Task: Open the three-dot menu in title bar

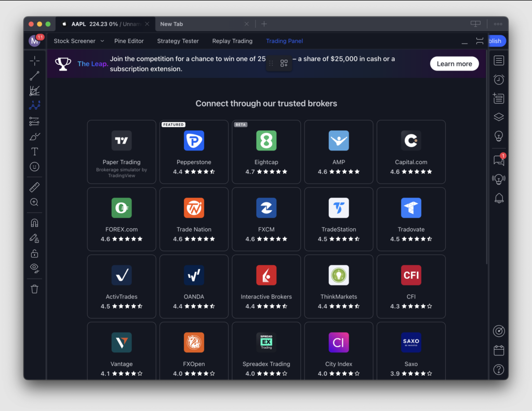Action: click(498, 24)
